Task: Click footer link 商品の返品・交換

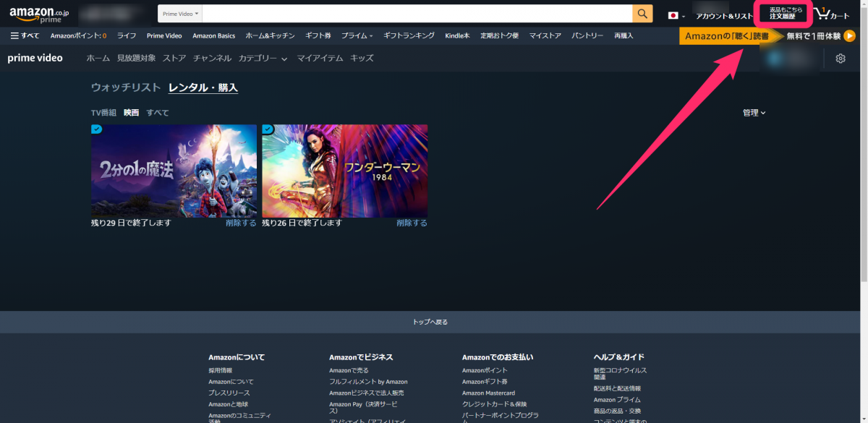Action: tap(617, 411)
